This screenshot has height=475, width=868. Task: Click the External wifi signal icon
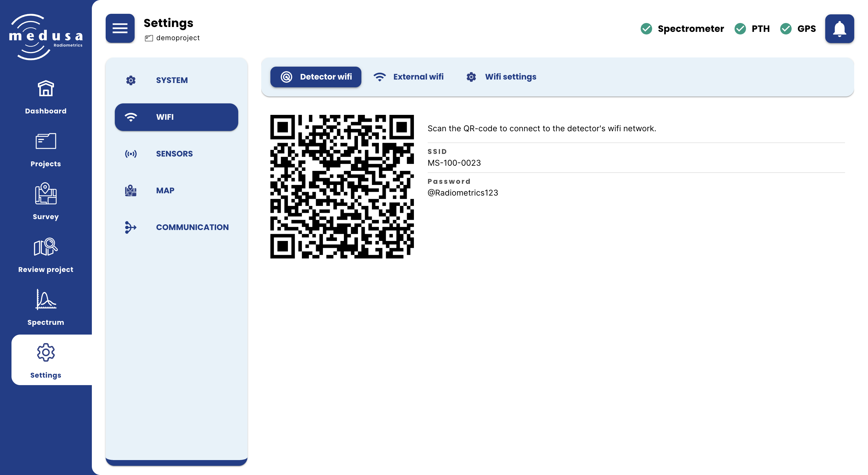click(x=379, y=77)
